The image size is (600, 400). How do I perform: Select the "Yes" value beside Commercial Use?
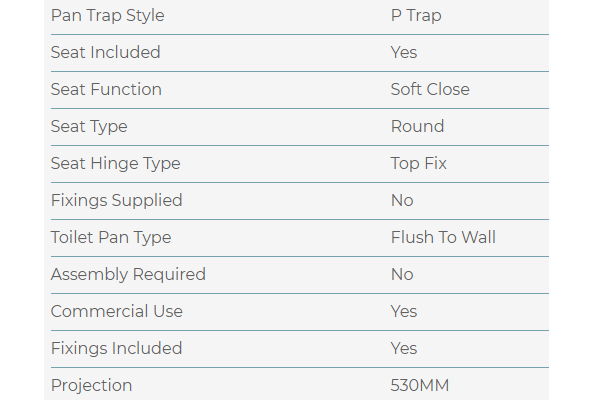point(404,311)
